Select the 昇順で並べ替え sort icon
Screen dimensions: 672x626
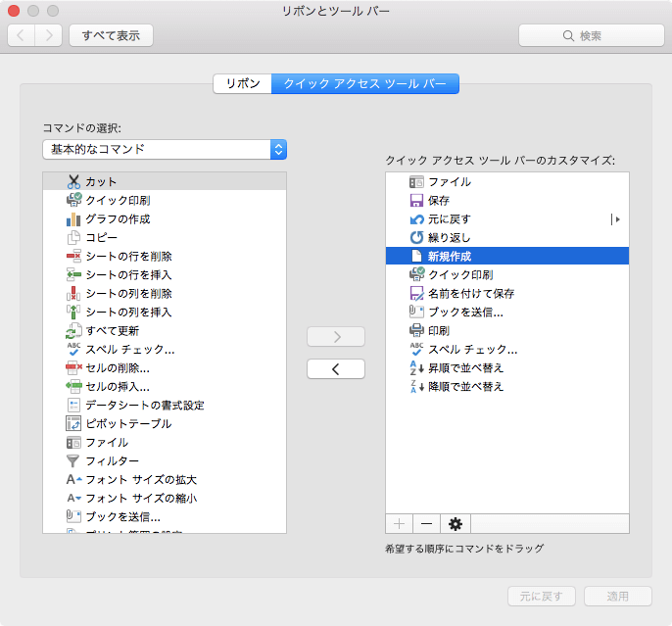coord(416,367)
